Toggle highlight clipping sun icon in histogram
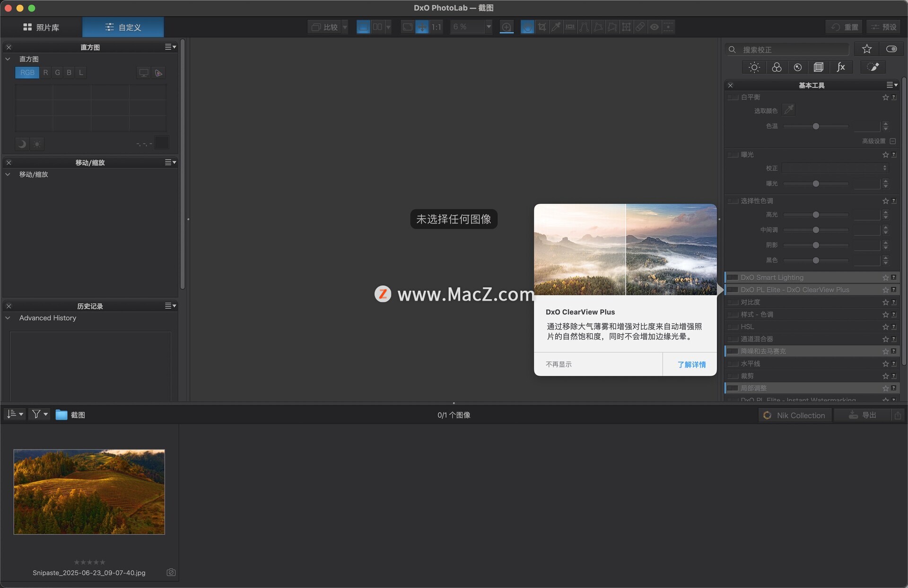The width and height of the screenshot is (908, 588). tap(37, 144)
